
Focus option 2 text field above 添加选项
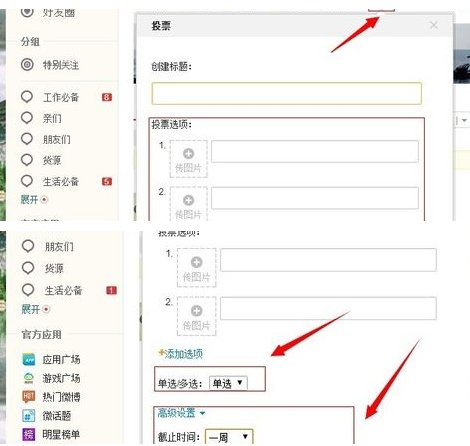[328, 308]
